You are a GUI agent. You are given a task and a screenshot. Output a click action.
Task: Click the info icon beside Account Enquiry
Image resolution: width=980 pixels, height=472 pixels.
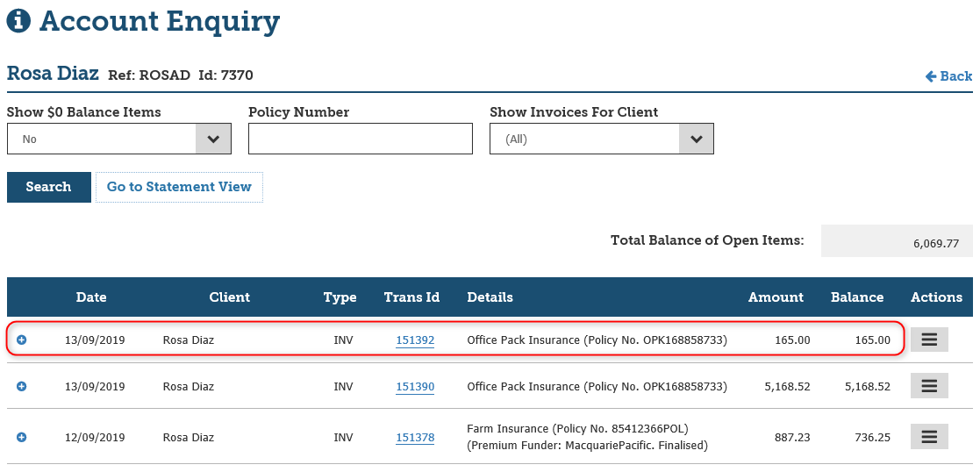pyautogui.click(x=18, y=20)
